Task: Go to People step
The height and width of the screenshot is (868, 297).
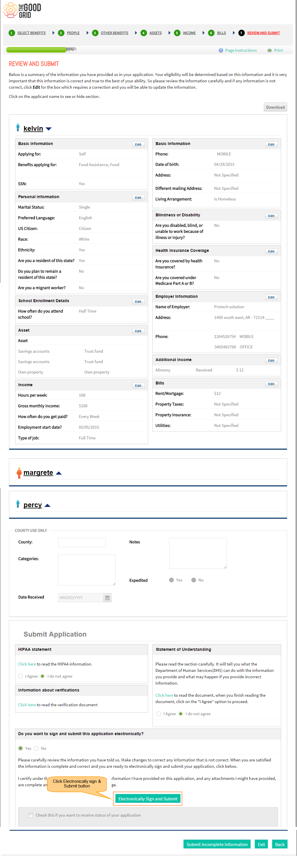Action: click(x=73, y=33)
